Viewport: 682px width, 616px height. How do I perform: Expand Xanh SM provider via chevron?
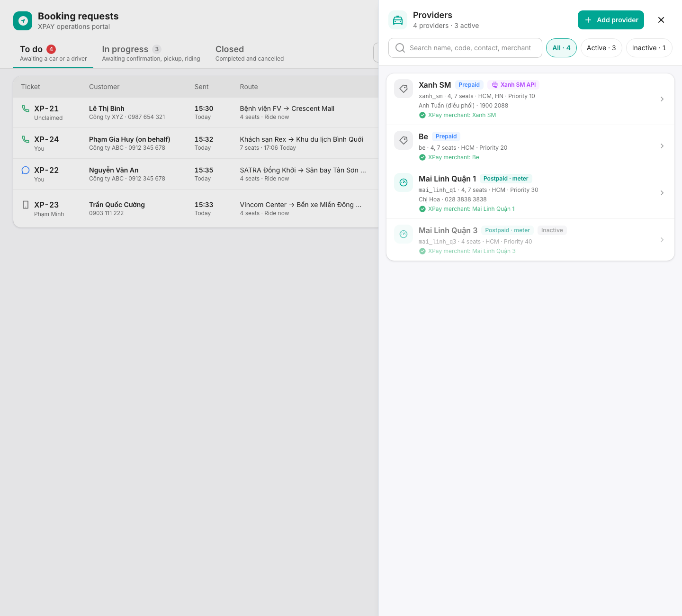click(x=662, y=99)
